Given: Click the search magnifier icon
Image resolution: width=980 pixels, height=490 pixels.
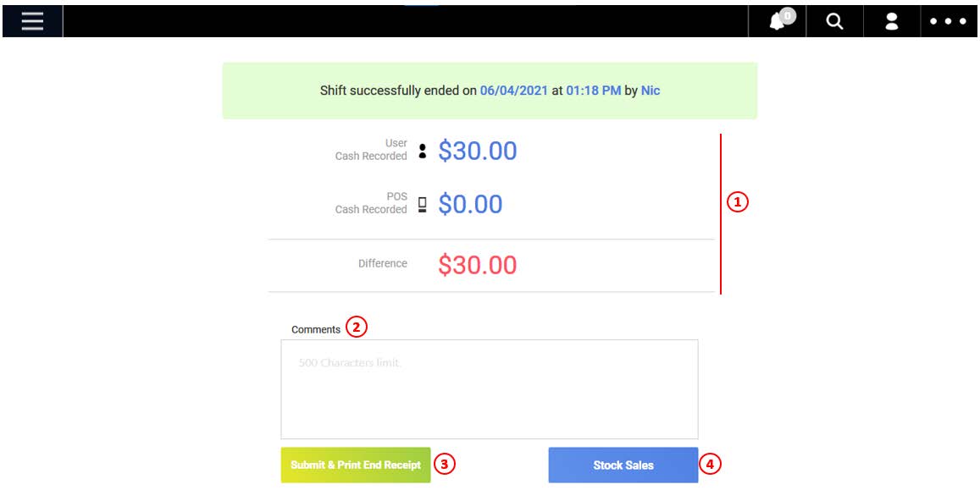Looking at the screenshot, I should click(834, 22).
